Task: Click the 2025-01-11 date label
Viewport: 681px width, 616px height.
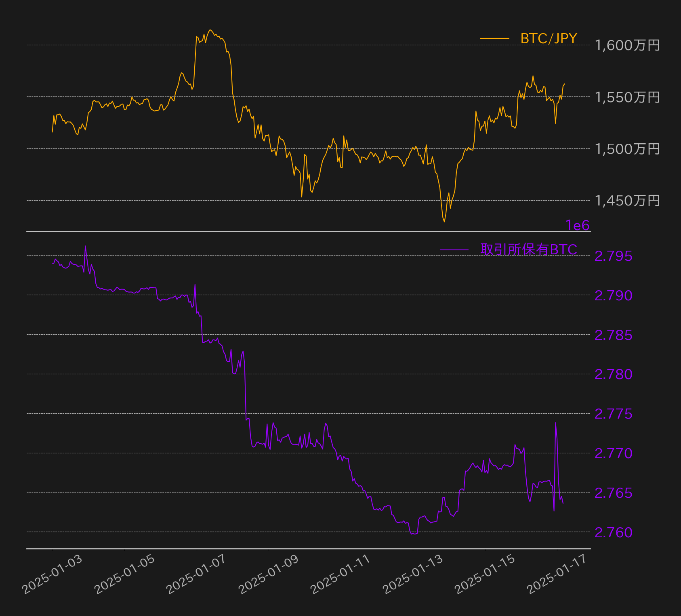Action: click(341, 574)
